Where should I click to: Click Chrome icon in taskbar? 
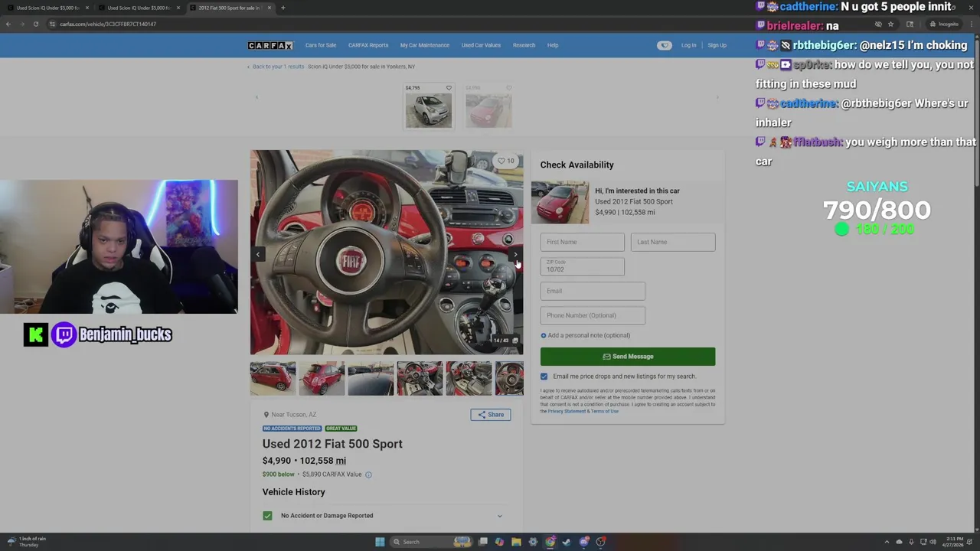[550, 542]
